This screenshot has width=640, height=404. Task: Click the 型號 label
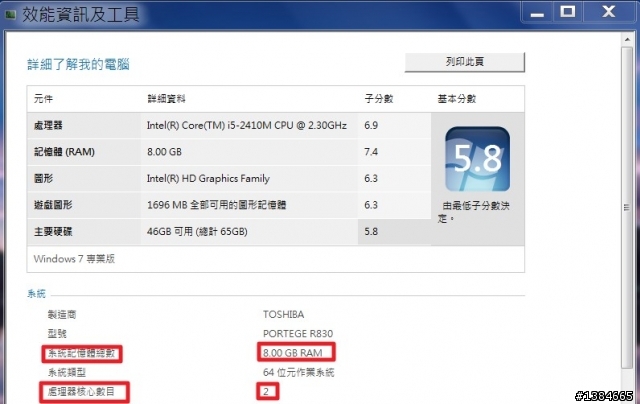[57, 334]
